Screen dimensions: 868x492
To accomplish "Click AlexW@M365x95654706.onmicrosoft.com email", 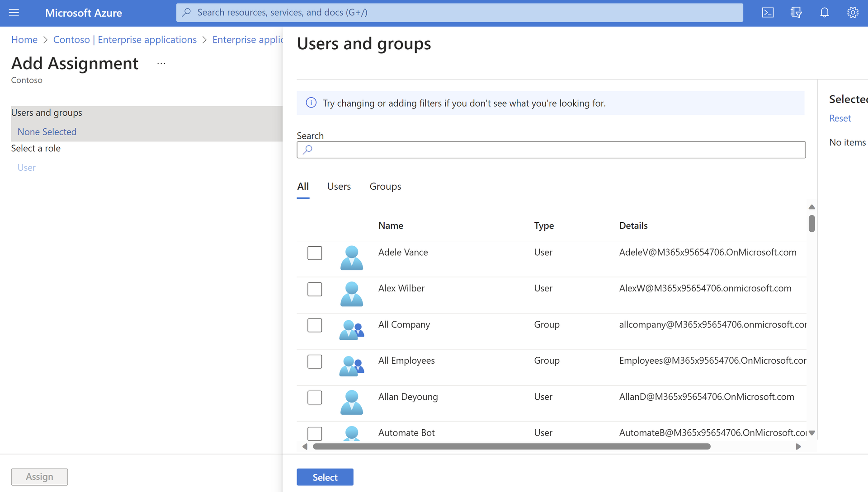I will point(705,288).
